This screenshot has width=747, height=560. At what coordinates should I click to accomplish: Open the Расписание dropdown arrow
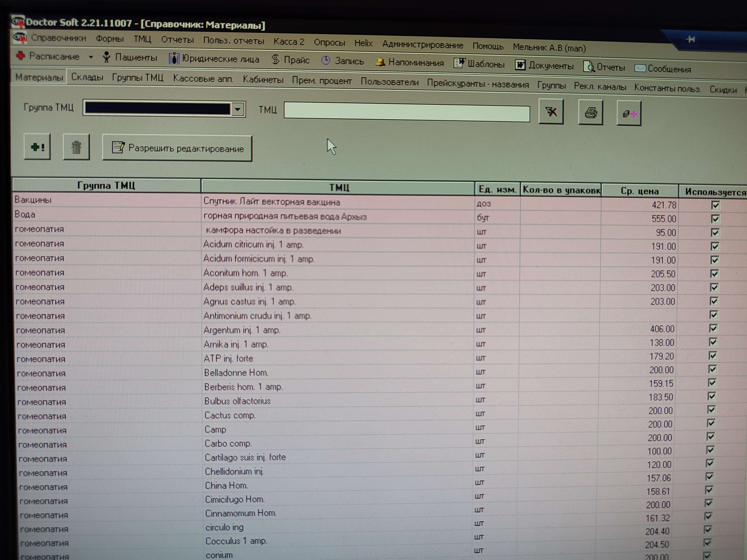tap(91, 57)
